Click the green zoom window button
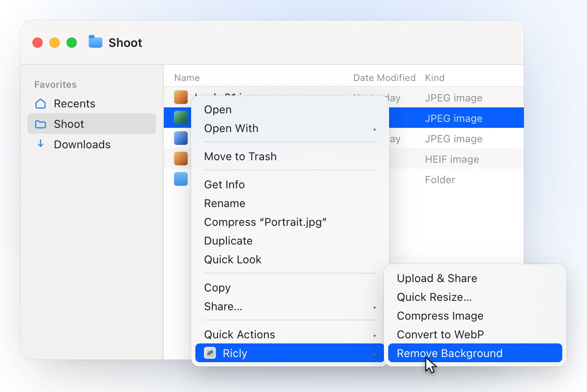The image size is (587, 392). click(72, 43)
